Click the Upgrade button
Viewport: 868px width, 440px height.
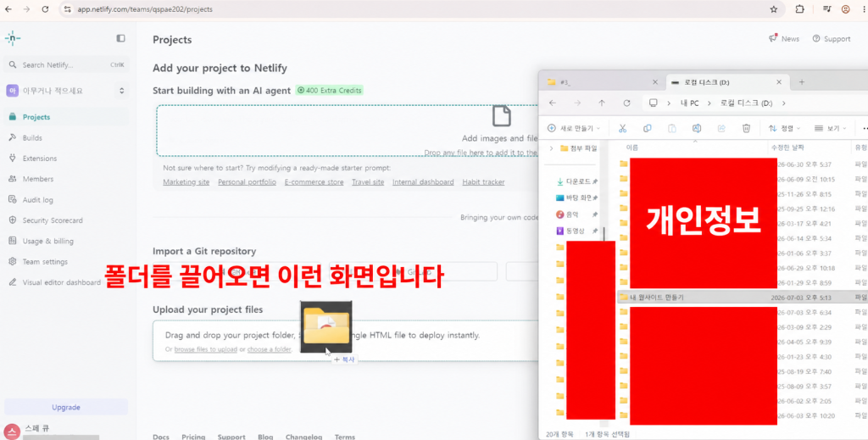pos(66,407)
